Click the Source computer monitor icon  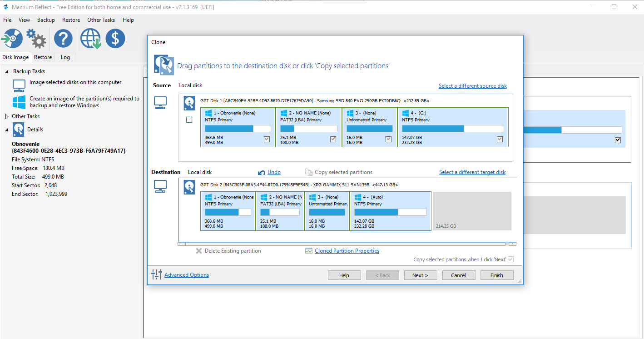point(160,102)
